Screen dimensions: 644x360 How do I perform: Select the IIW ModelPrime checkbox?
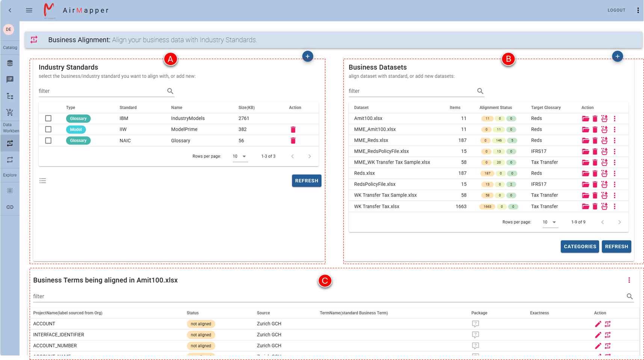click(x=48, y=129)
